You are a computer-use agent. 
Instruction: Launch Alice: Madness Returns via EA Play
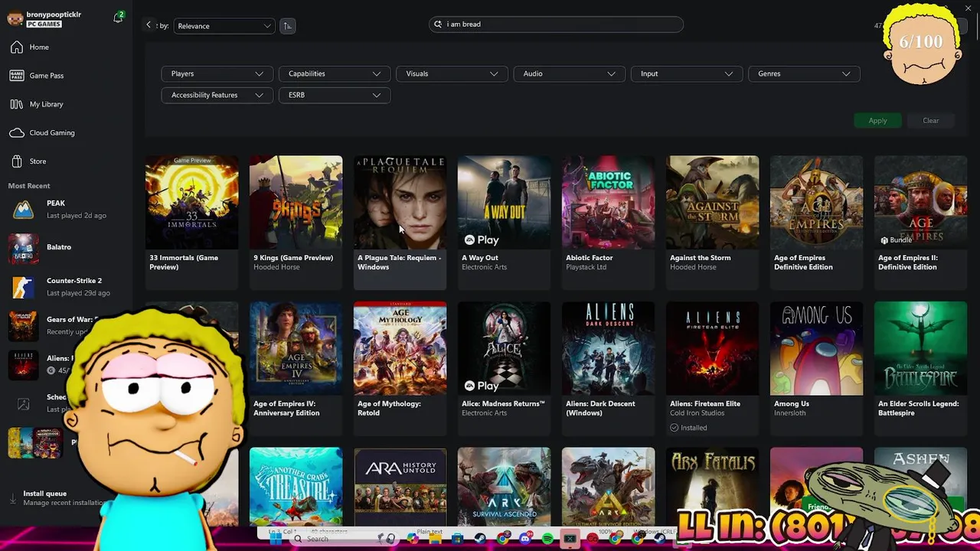(482, 386)
